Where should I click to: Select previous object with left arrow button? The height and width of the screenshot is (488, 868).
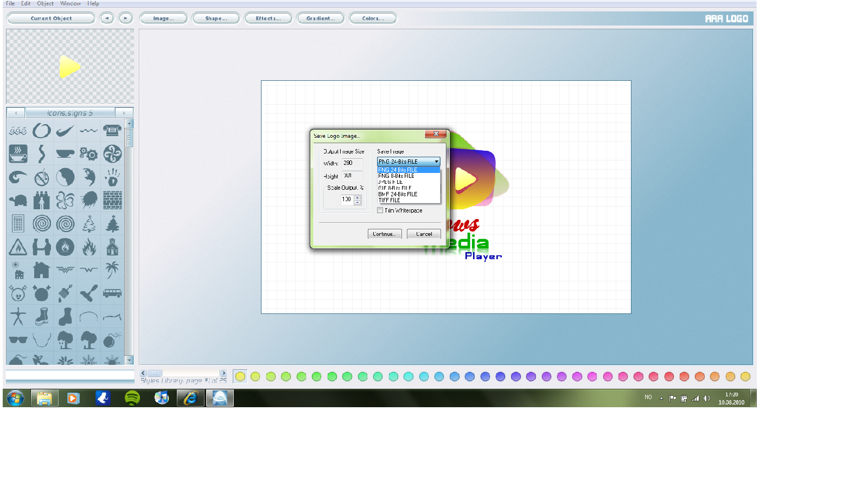107,18
